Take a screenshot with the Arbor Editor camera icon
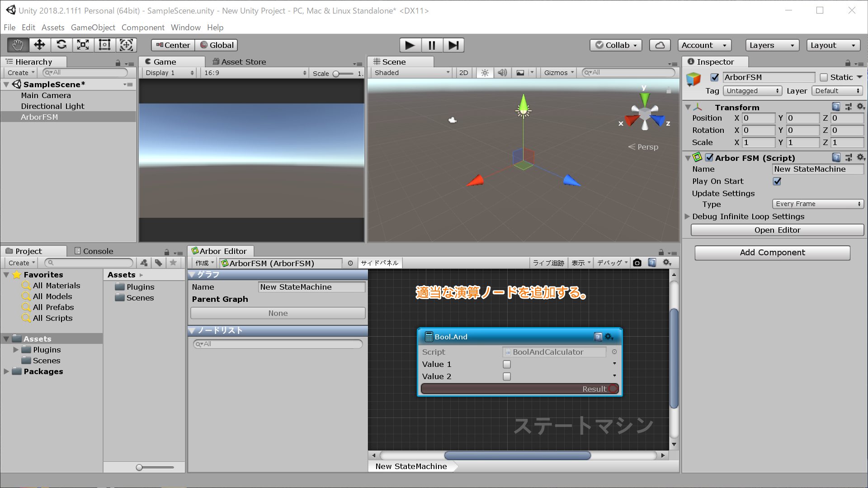Screen dimensions: 868x488 coord(637,263)
